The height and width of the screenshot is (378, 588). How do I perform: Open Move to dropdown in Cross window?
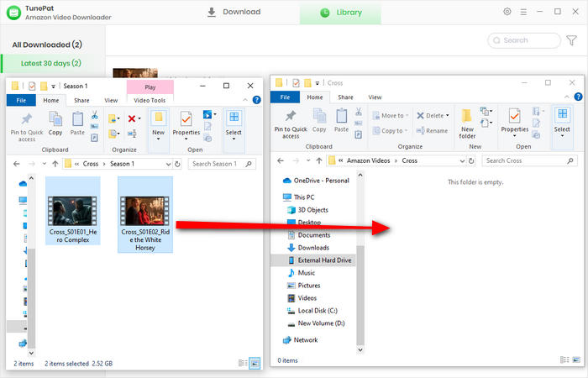[391, 116]
